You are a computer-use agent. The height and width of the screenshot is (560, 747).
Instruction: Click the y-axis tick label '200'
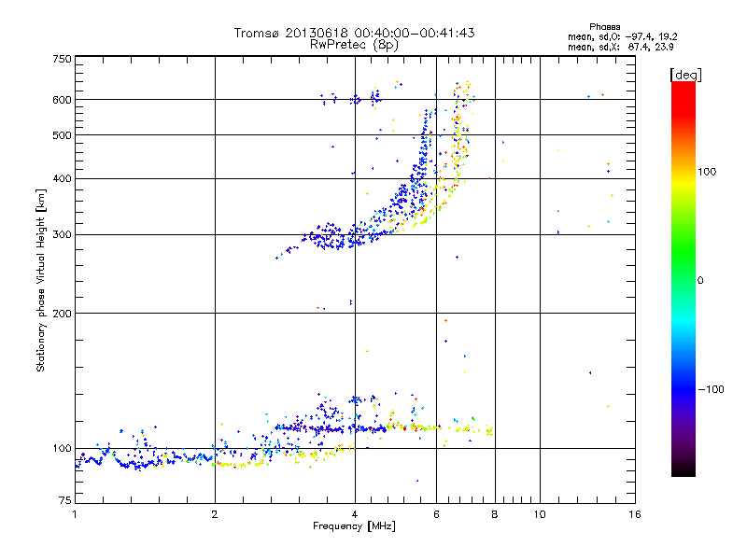click(62, 314)
